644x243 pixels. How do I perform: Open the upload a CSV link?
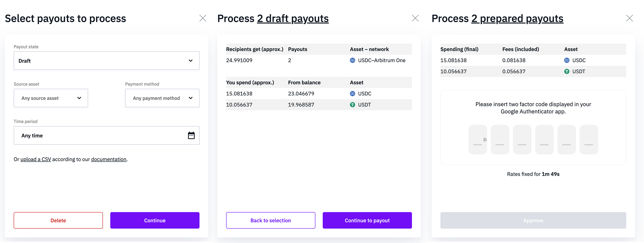[x=36, y=159]
